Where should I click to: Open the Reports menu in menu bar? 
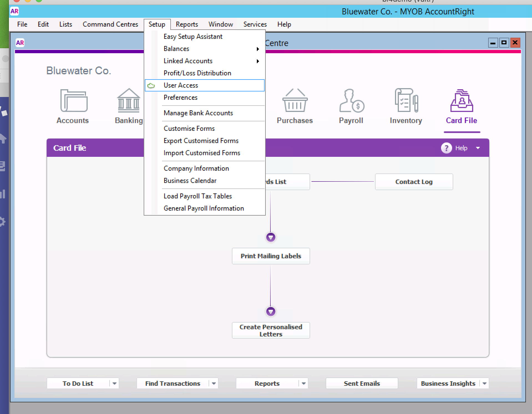click(x=187, y=24)
